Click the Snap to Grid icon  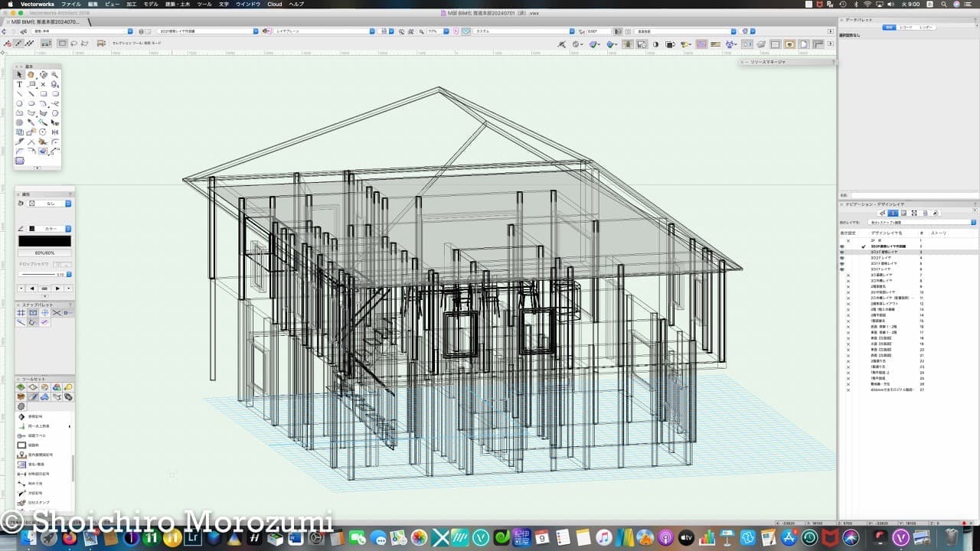[x=21, y=313]
